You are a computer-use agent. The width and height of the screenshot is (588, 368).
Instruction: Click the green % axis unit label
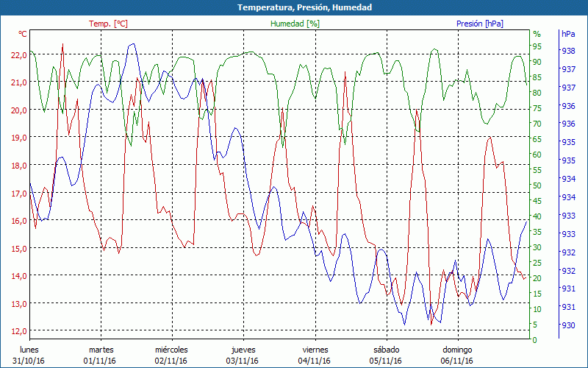click(x=537, y=34)
